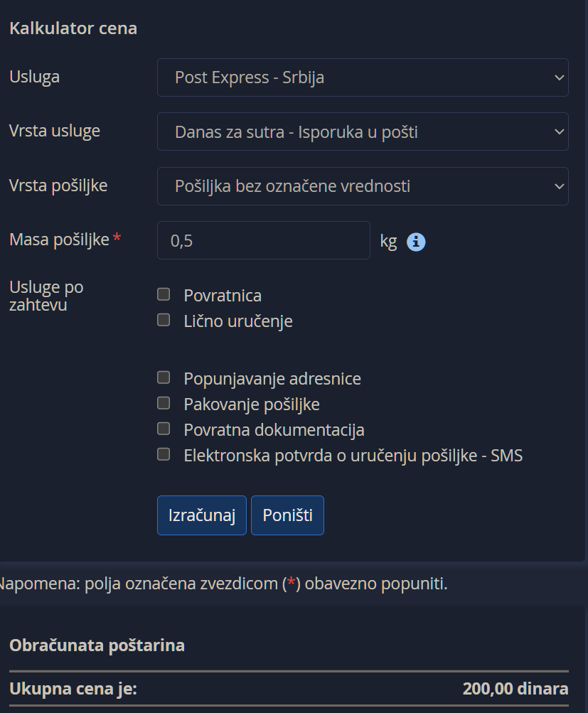Viewport: 588px width, 713px height.
Task: Enable Elektronska potvrda o uručenju SMS checkbox
Action: (x=164, y=454)
